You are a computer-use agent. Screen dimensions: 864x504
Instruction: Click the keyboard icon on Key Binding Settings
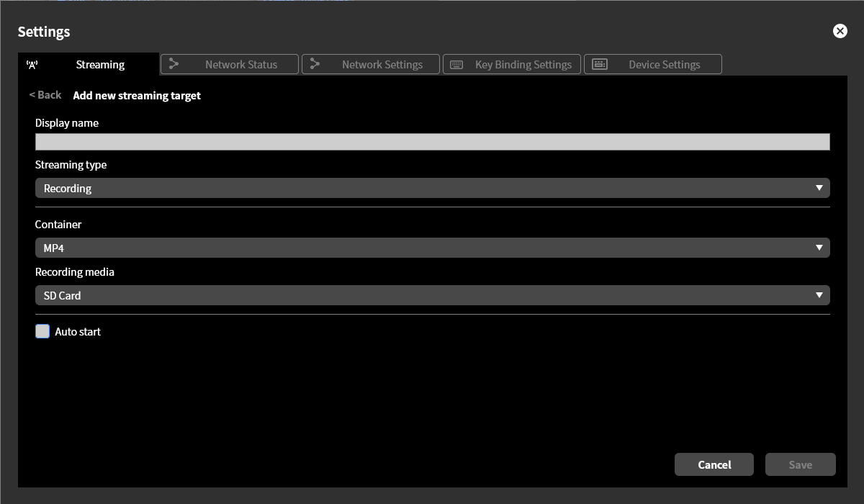456,65
